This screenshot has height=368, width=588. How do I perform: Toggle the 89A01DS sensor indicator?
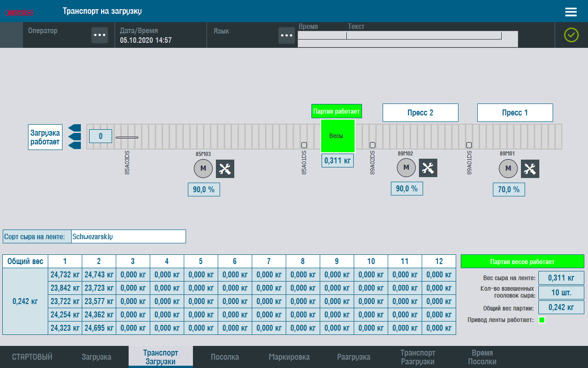click(469, 145)
